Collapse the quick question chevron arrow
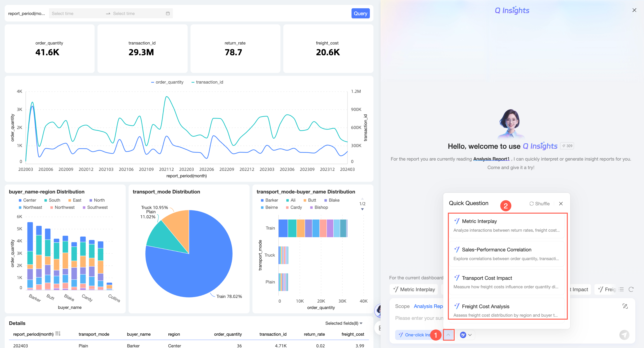 [x=448, y=335]
